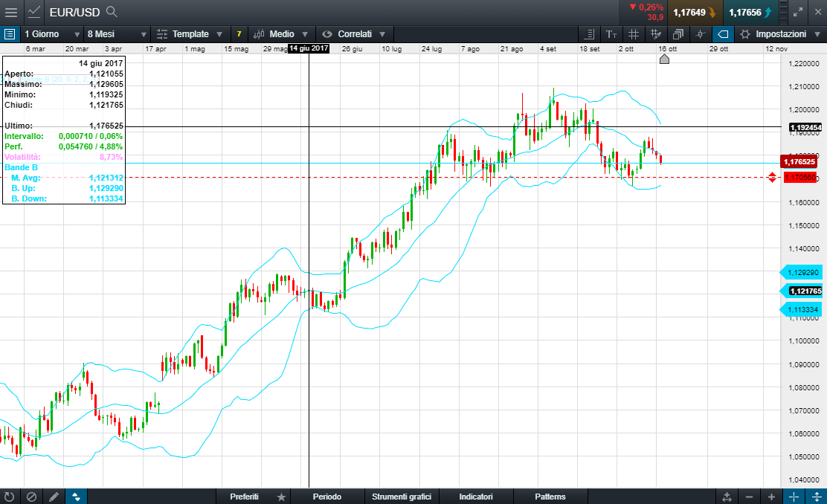827x504 pixels.
Task: Open the Impostazioni settings menu
Action: (780, 34)
